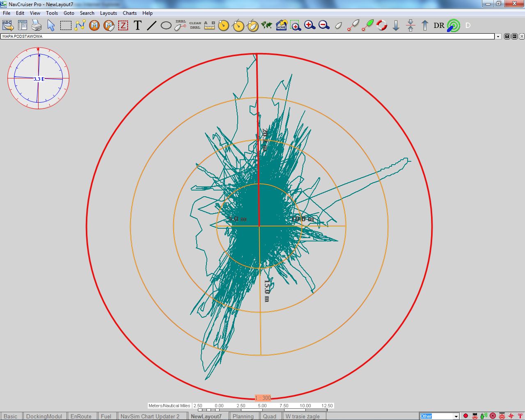Click the Print icon in the toolbar
This screenshot has height=420, width=525.
click(37, 25)
